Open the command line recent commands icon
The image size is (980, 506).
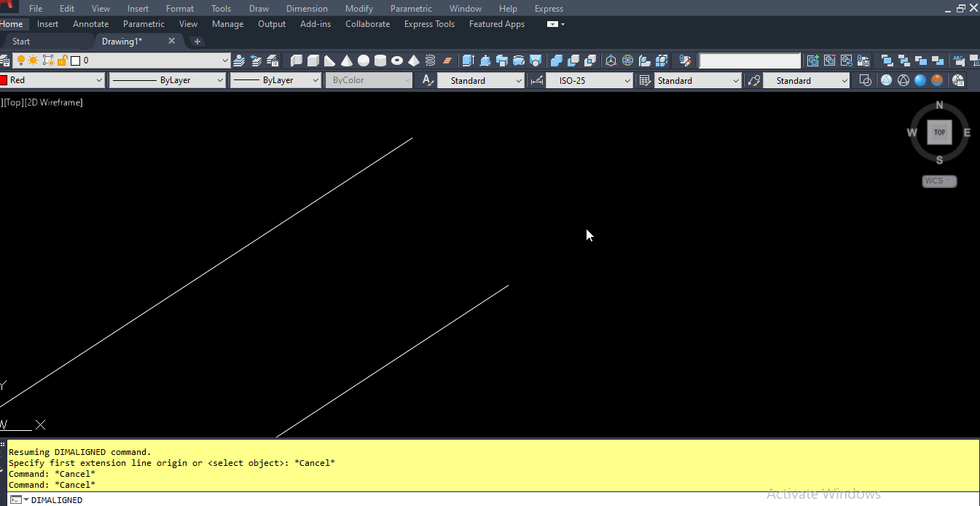click(x=19, y=500)
